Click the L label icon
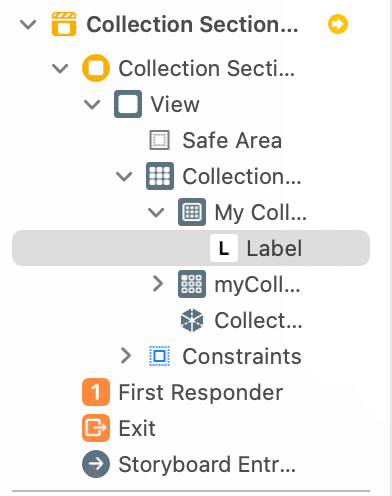The width and height of the screenshot is (392, 496). [x=224, y=248]
